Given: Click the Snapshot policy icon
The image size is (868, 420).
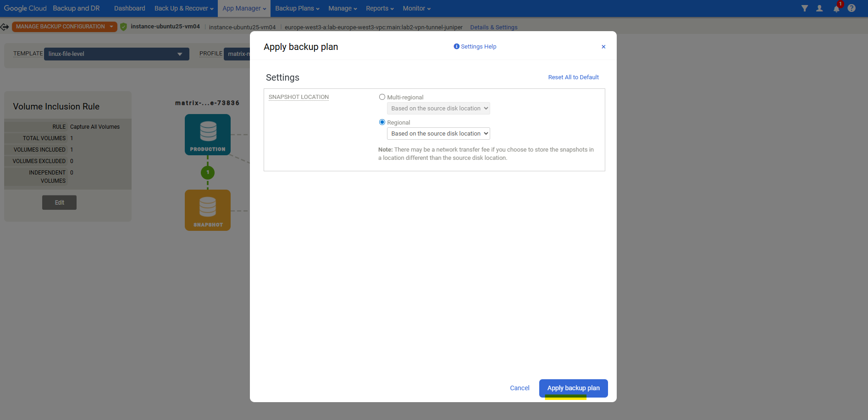Looking at the screenshot, I should [x=208, y=210].
